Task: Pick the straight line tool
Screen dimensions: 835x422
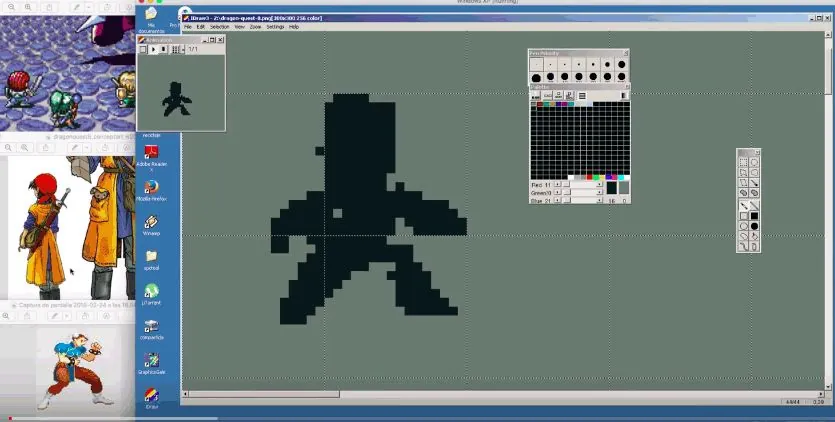Action: [x=754, y=206]
